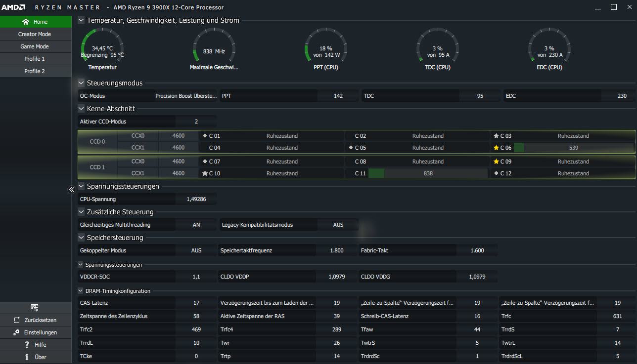Click the Temperatur gauge
The height and width of the screenshot is (364, 637).
tap(102, 49)
